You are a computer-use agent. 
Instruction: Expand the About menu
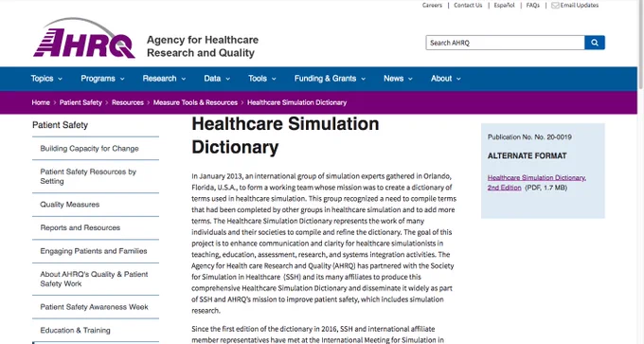(x=446, y=79)
